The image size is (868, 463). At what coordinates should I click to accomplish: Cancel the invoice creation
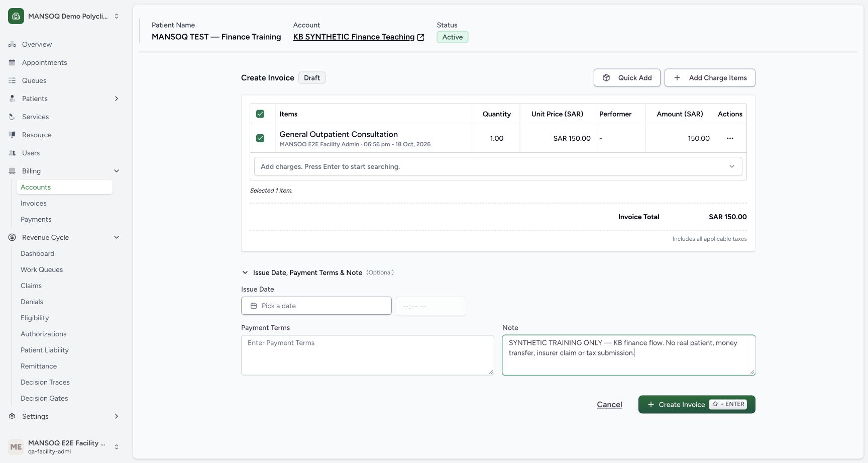(609, 405)
